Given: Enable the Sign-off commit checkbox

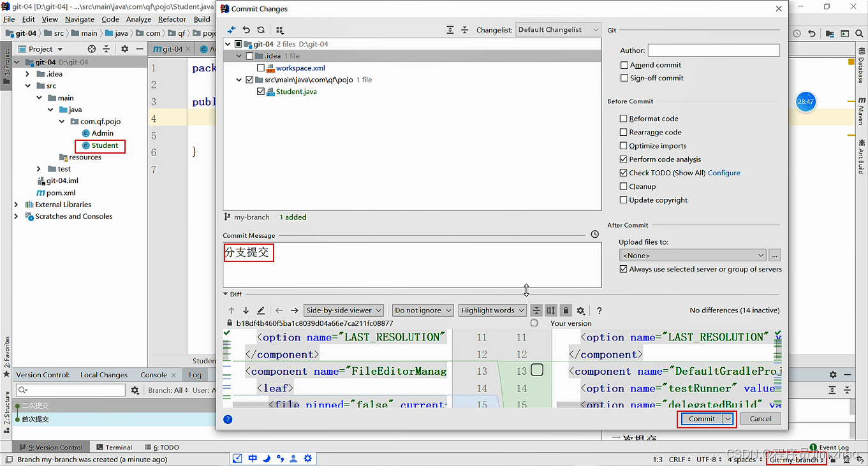Looking at the screenshot, I should coord(624,78).
